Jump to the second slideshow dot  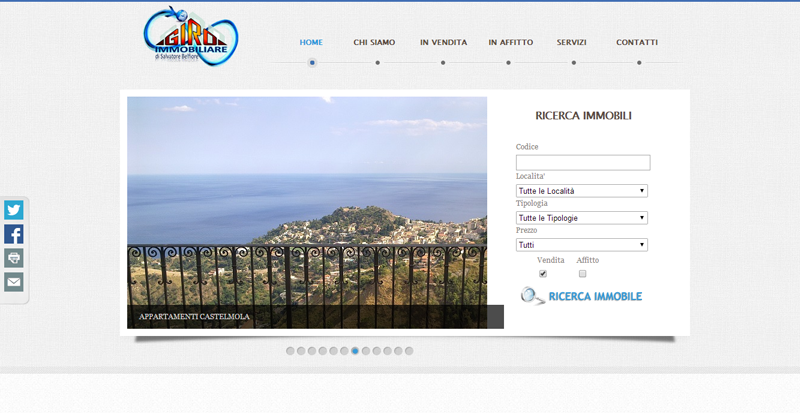(301, 351)
